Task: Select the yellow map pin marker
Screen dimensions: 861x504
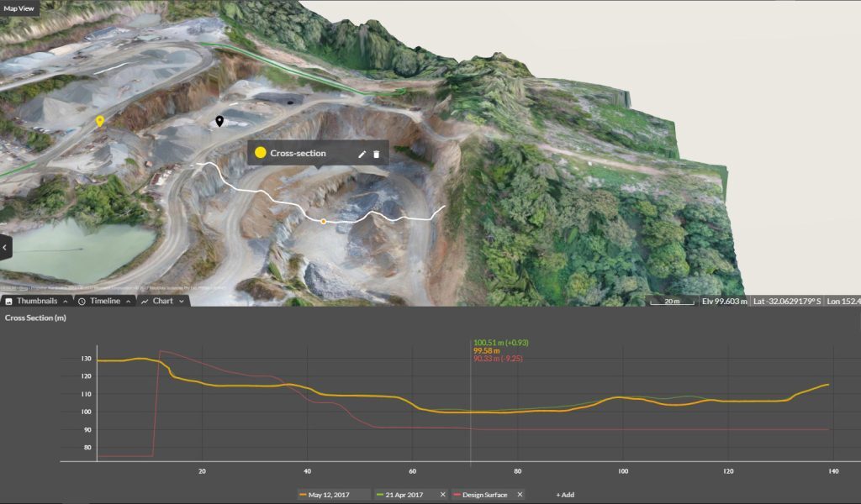Action: 100,119
